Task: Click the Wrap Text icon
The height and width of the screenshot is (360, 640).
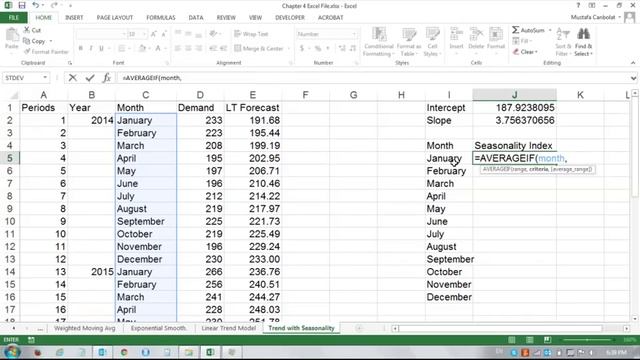Action: (238, 34)
